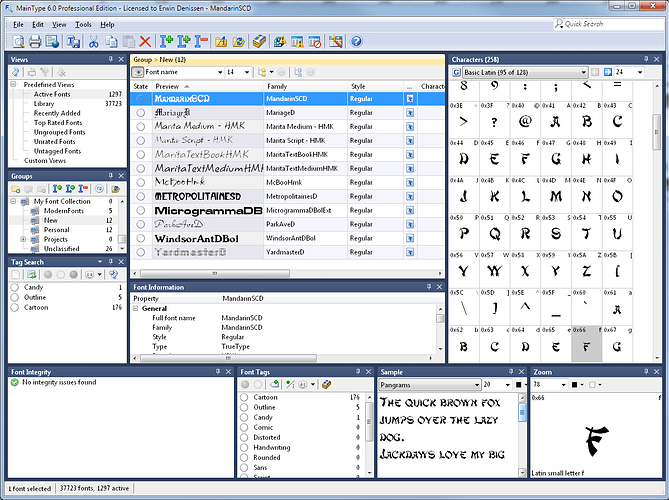Click the new group icon in Groups panel

(16, 189)
